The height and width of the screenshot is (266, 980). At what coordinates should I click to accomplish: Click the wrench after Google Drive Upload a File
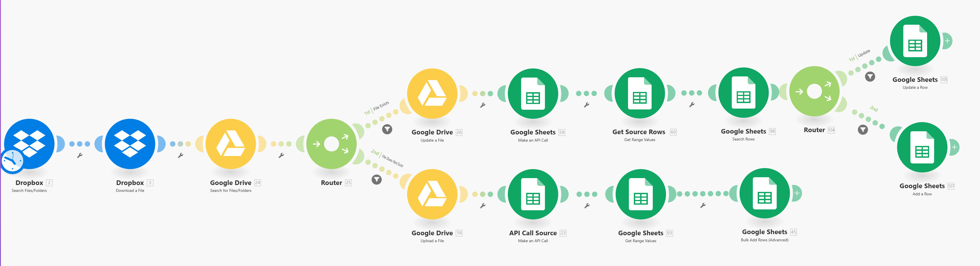click(x=483, y=206)
